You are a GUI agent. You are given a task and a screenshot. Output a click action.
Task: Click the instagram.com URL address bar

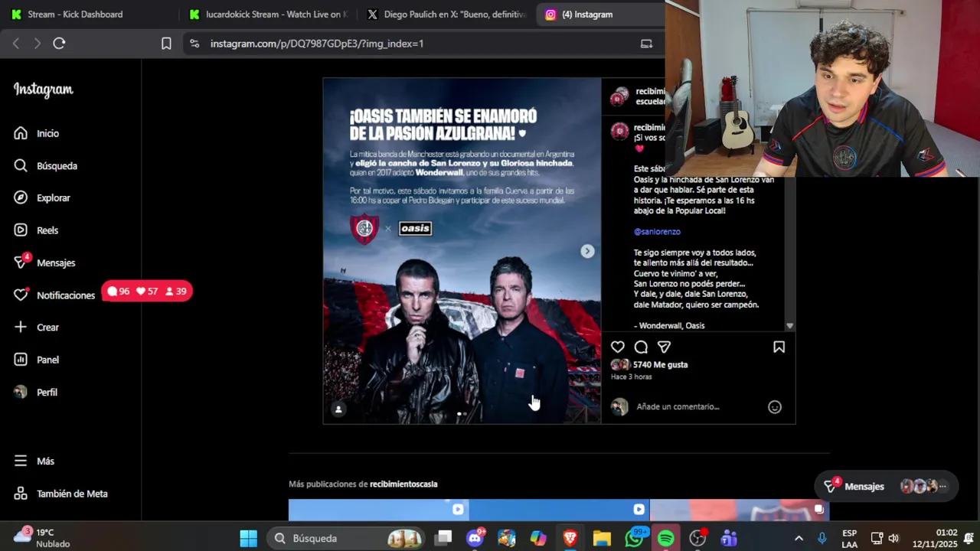point(316,44)
